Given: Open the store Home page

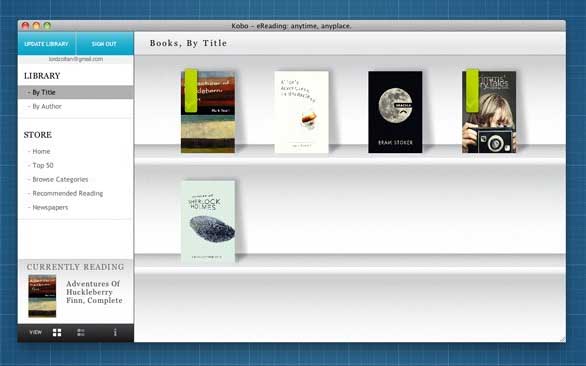Looking at the screenshot, I should pos(41,151).
